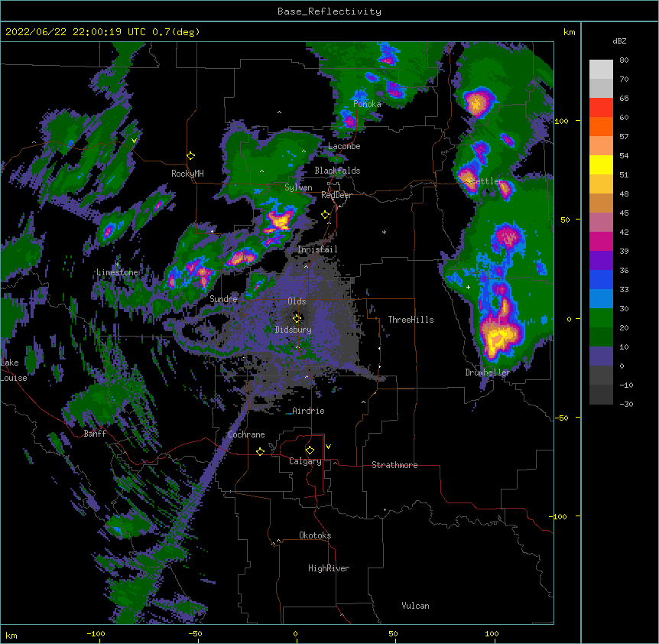Select the yellow V marker right of Calgary marker
Viewport: 659px width, 644px height.
click(328, 447)
